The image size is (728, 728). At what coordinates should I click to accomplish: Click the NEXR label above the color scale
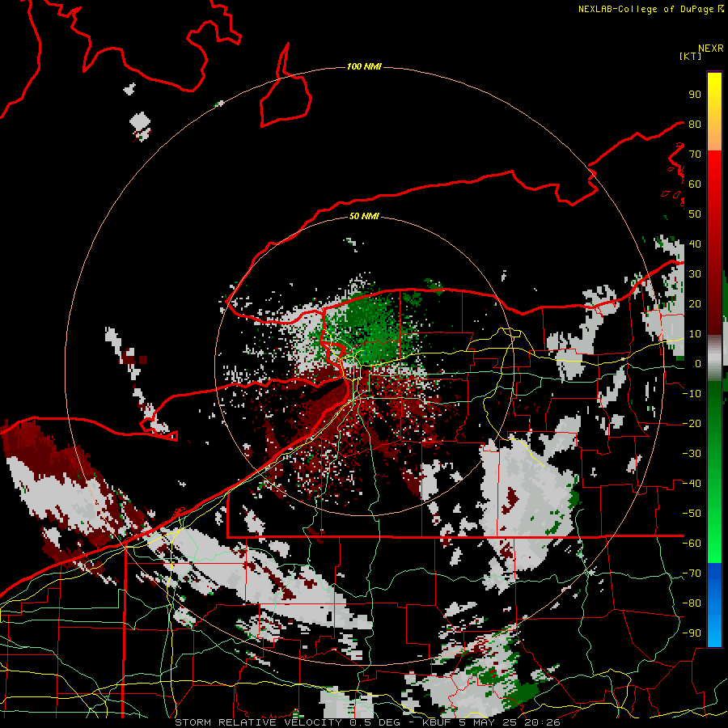pos(710,49)
